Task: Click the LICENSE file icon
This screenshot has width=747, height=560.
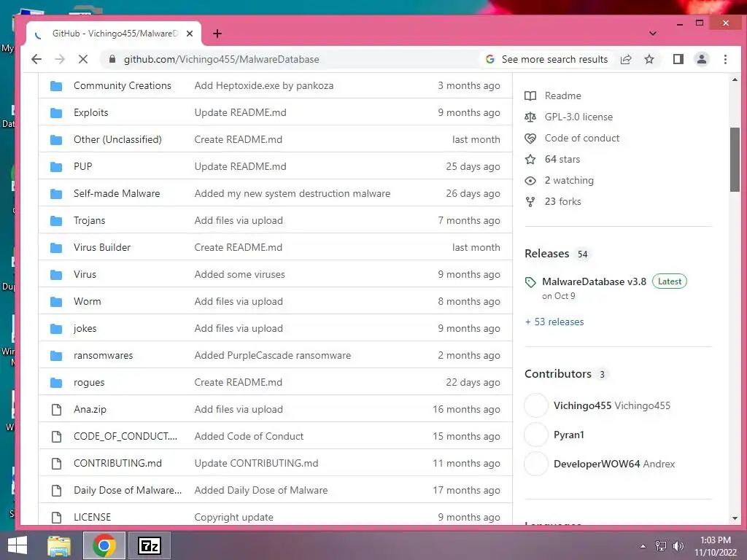Action: coord(56,517)
